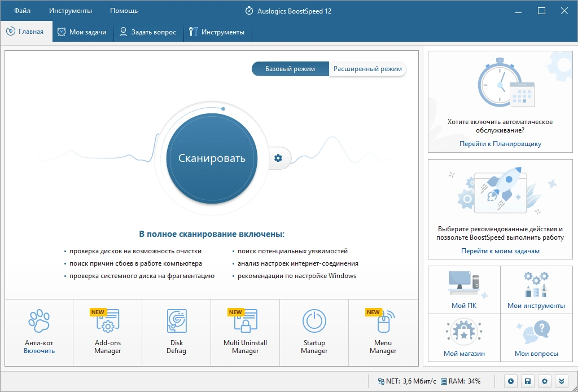Click the double-chevron icon in status bar

tap(562, 381)
